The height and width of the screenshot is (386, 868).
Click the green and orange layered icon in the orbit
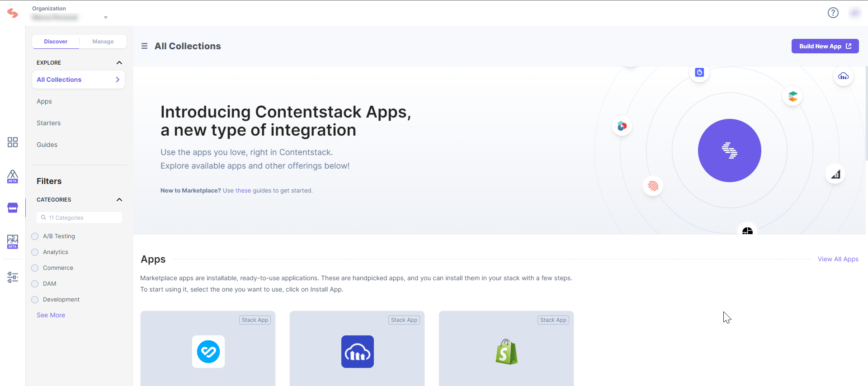(x=793, y=96)
